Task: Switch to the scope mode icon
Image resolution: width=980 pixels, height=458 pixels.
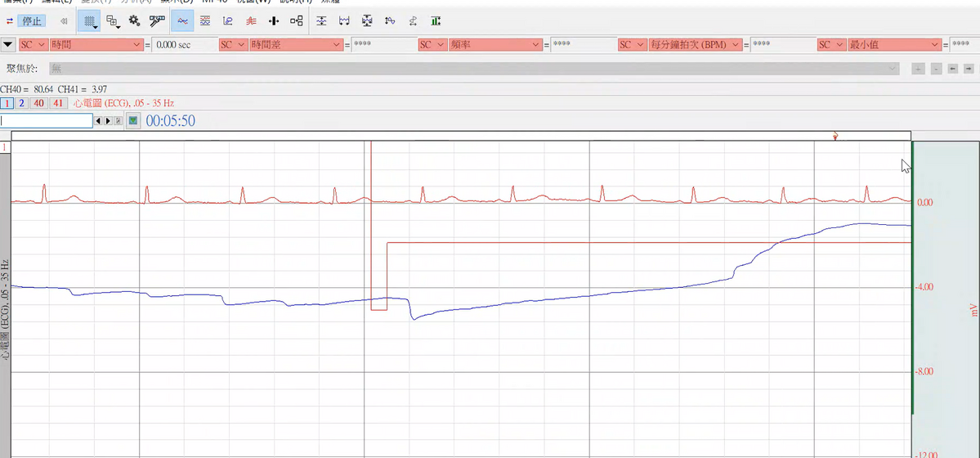Action: click(x=205, y=21)
